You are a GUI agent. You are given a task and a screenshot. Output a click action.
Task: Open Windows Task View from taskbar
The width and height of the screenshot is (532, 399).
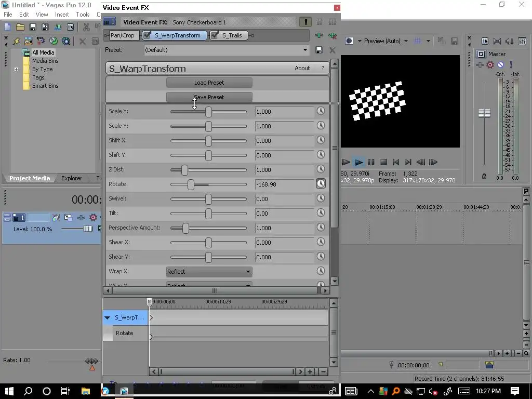coord(65,391)
